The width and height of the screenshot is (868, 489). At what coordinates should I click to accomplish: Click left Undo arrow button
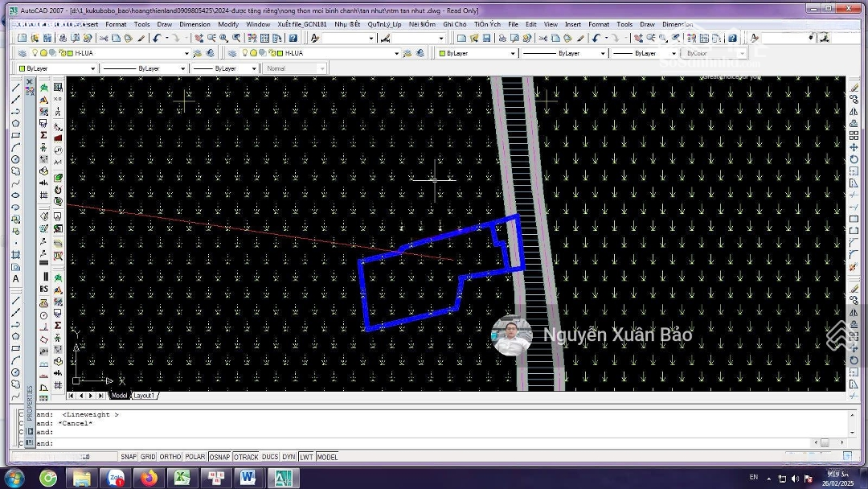pyautogui.click(x=158, y=38)
